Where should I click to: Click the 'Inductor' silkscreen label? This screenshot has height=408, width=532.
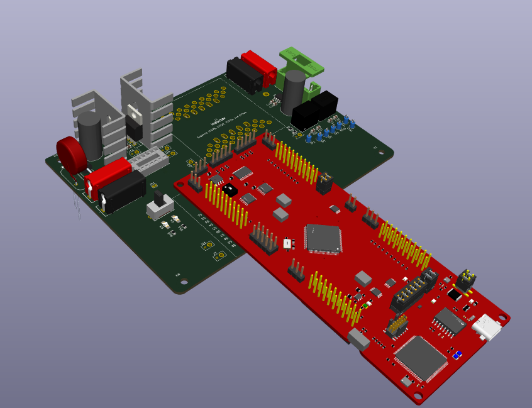218,121
